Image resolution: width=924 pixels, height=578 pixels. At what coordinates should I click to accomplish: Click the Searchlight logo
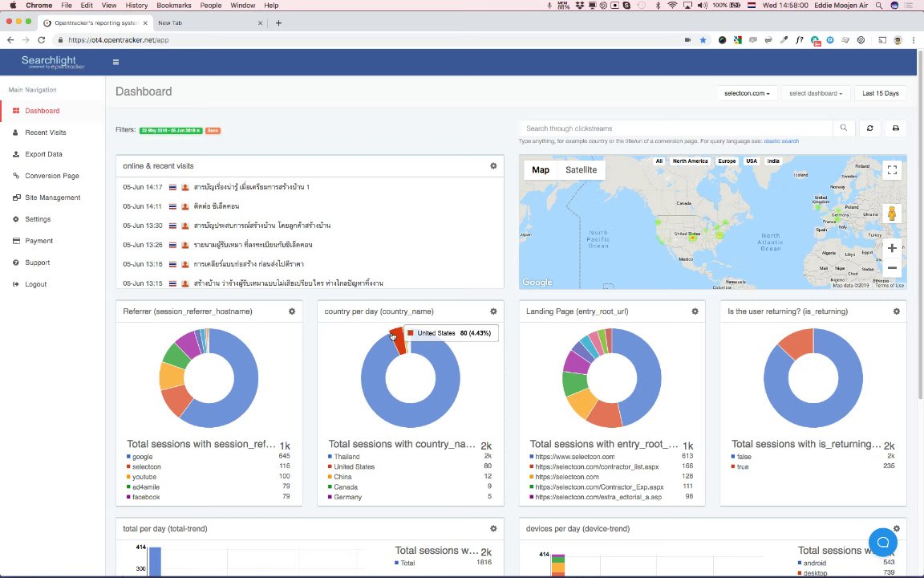[52, 62]
